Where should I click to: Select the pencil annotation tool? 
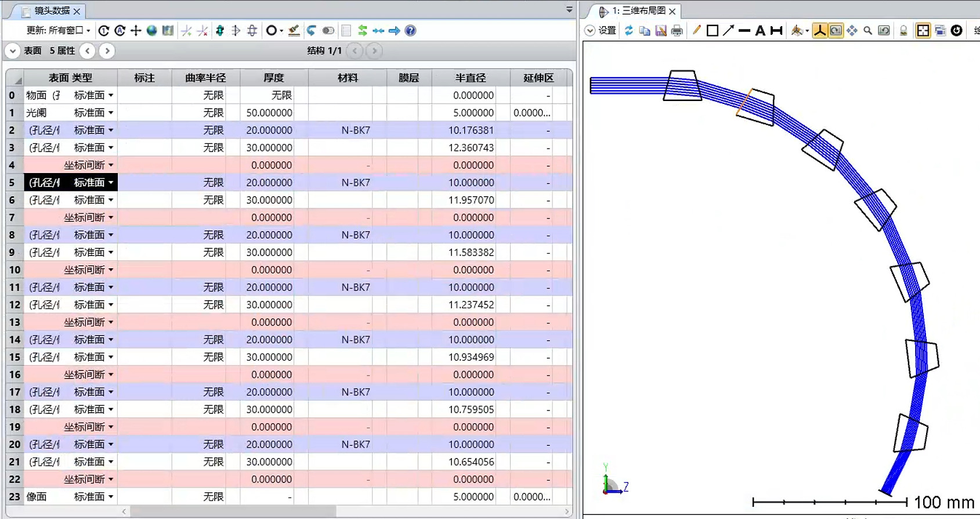696,31
